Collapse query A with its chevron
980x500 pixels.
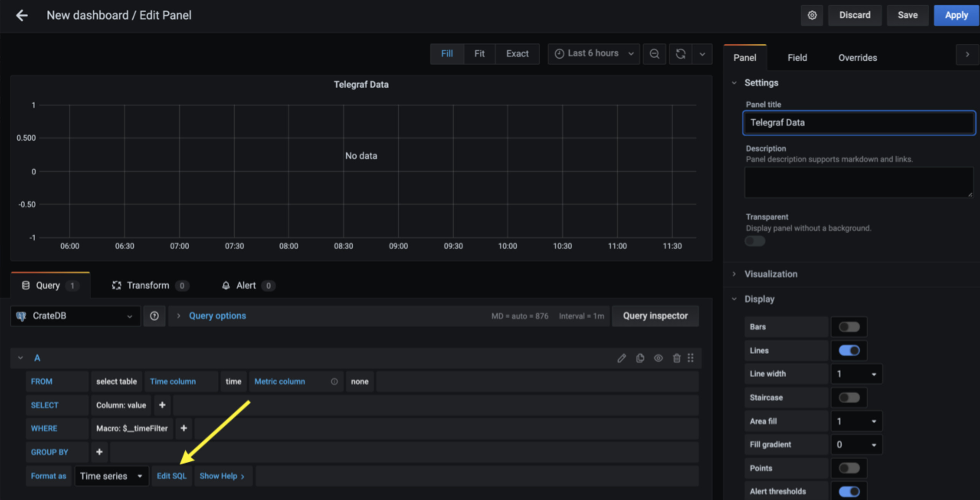coord(20,358)
